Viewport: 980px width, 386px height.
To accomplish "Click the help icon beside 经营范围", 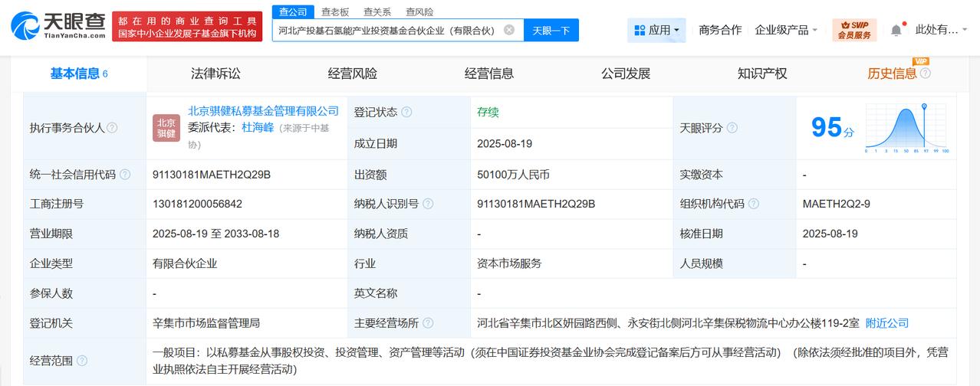I will [82, 361].
